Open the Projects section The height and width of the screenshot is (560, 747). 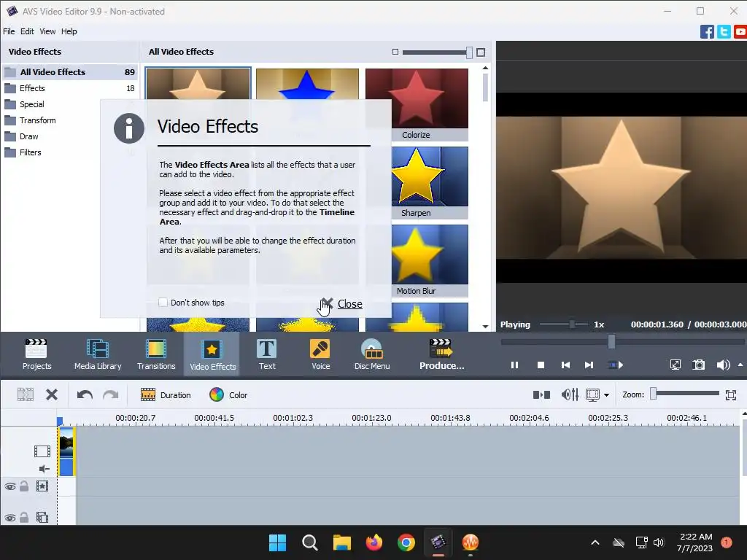click(x=36, y=354)
